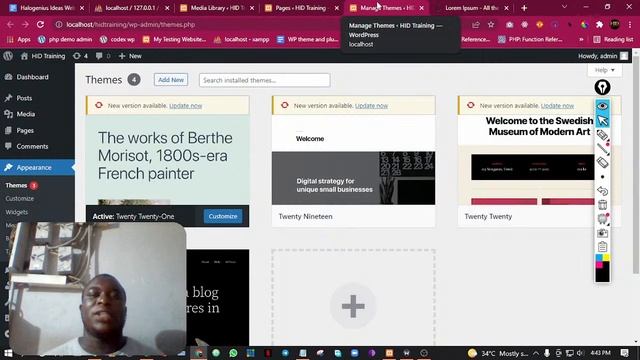Open HID Training site home link

43,56
